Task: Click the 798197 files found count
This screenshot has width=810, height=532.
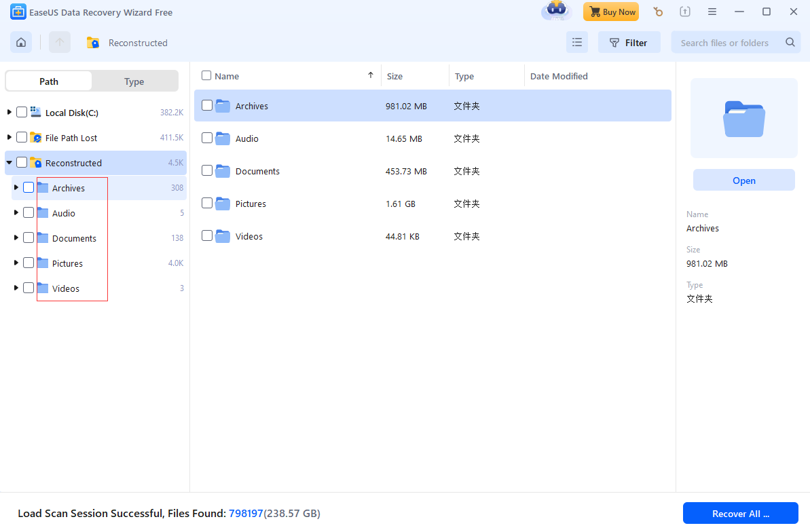Action: [x=246, y=514]
